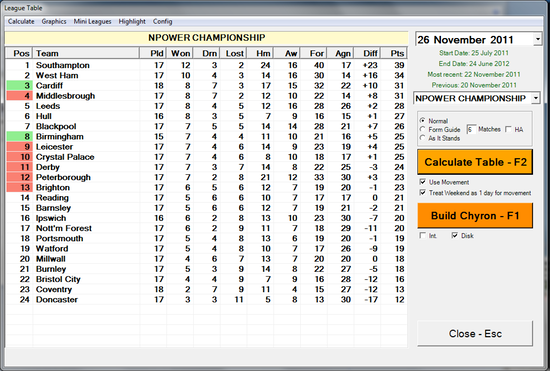Select the Barnsley team name
Viewport: 550px width, 371px height.
click(53, 208)
